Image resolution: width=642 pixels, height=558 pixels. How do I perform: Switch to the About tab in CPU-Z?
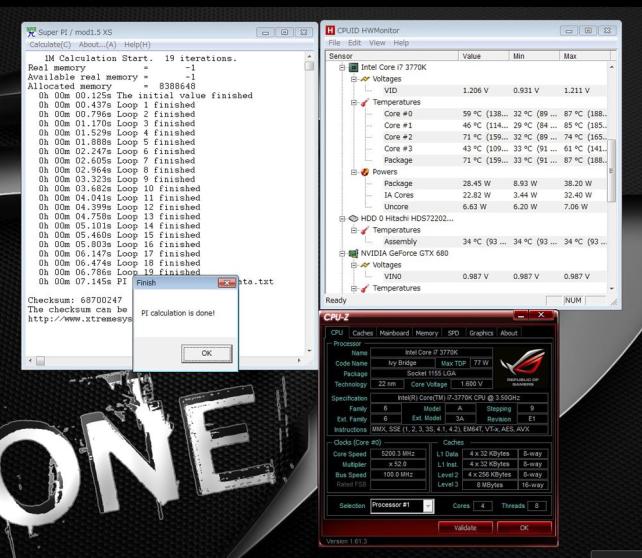pos(509,333)
